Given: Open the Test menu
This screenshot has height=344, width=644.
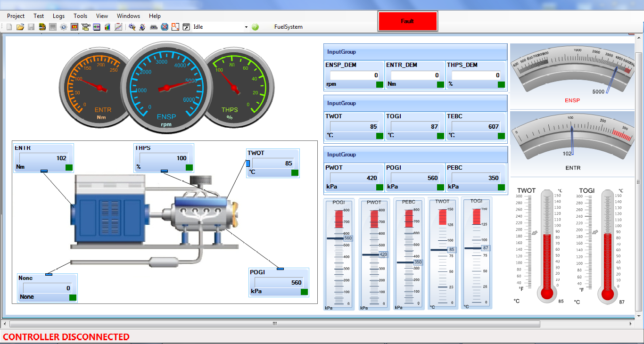Looking at the screenshot, I should pyautogui.click(x=39, y=16).
